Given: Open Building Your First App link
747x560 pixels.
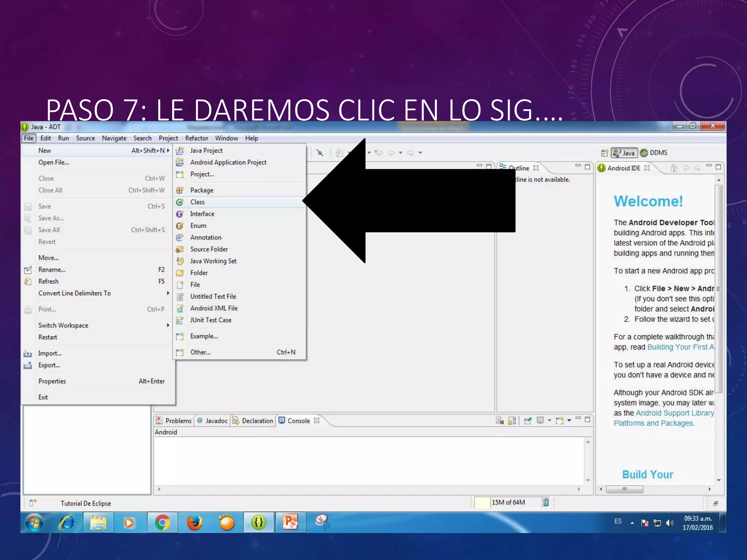Looking at the screenshot, I should pyautogui.click(x=681, y=347).
